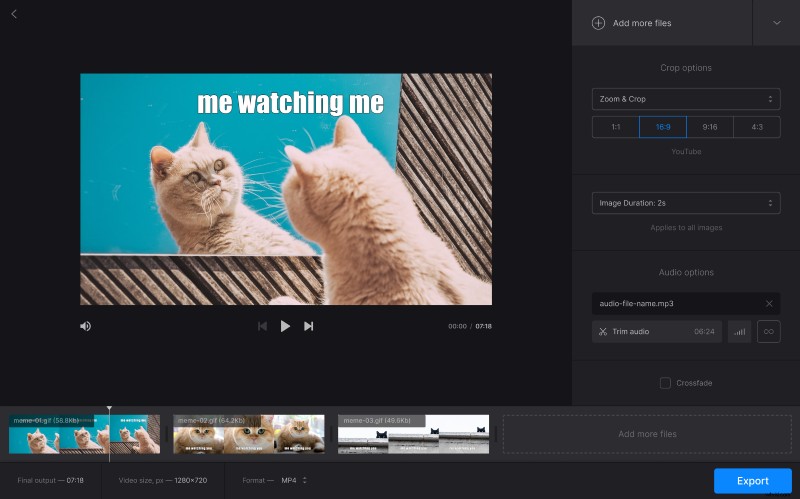Select the meme-03.gif clip in the timeline
This screenshot has height=499, width=800.
pos(414,434)
